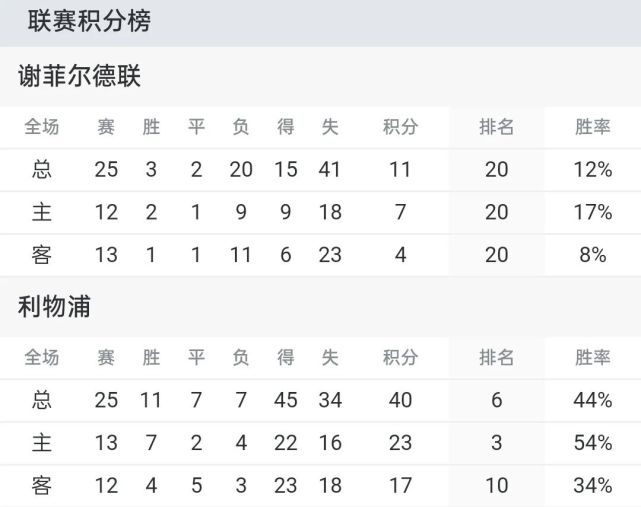
Task: Select 排名 header in 谢菲尔德联 table
Action: click(497, 127)
